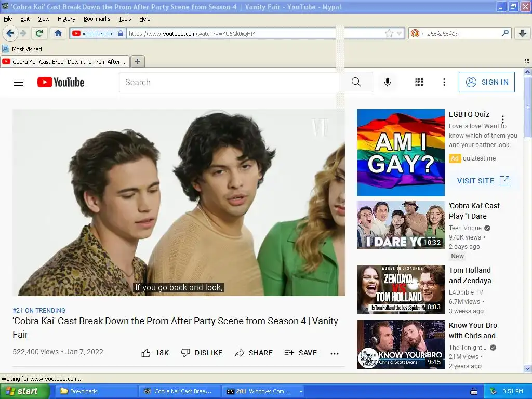Open the File menu
The width and height of the screenshot is (532, 399).
pos(8,19)
